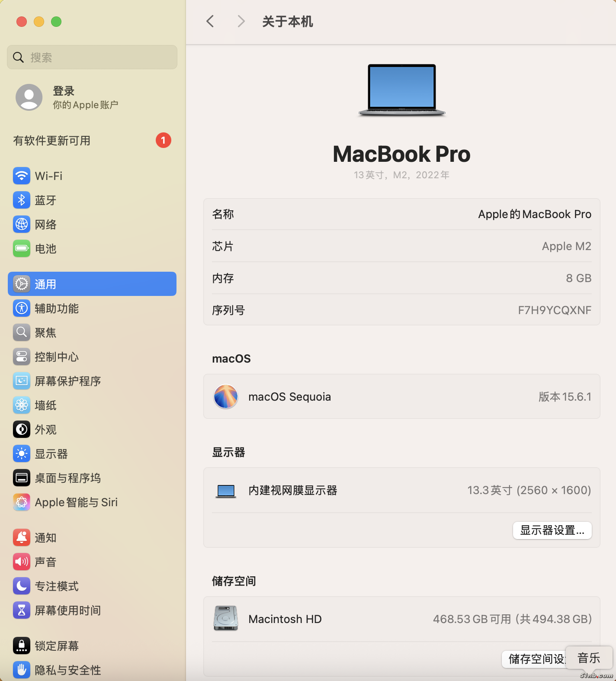Open 通知 notifications settings
The height and width of the screenshot is (681, 616).
click(92, 537)
